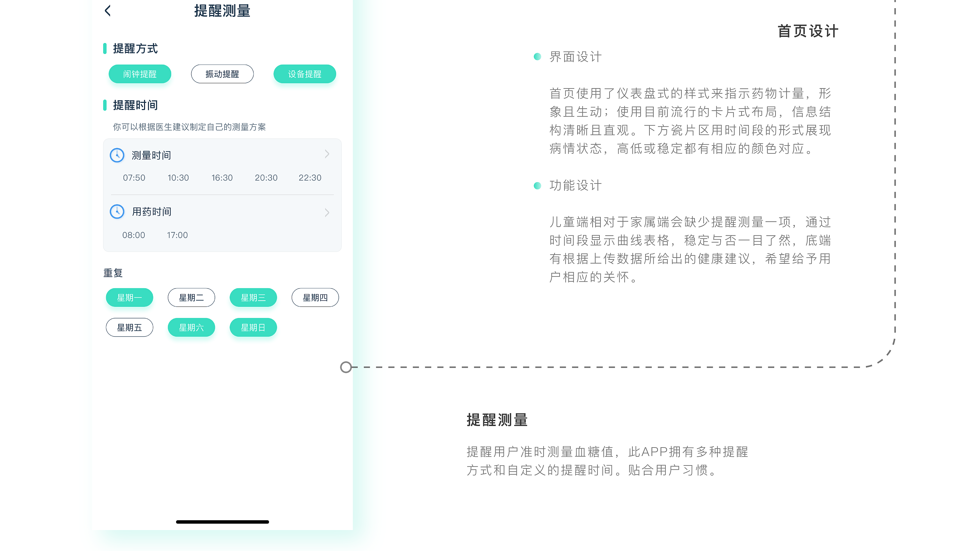Image resolution: width=980 pixels, height=551 pixels.
Task: Click the 测量时间 row label
Action: click(152, 155)
